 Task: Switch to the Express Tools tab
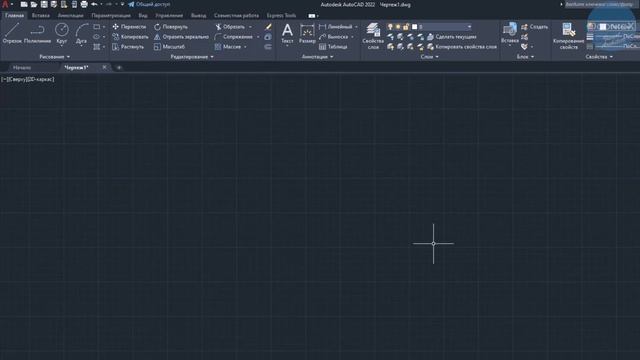281,16
